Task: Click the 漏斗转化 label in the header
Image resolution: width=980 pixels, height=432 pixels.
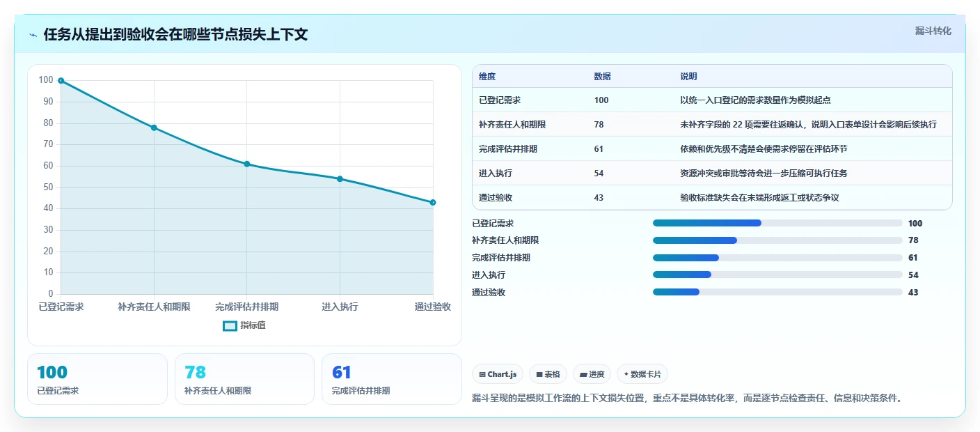Action: [x=933, y=31]
